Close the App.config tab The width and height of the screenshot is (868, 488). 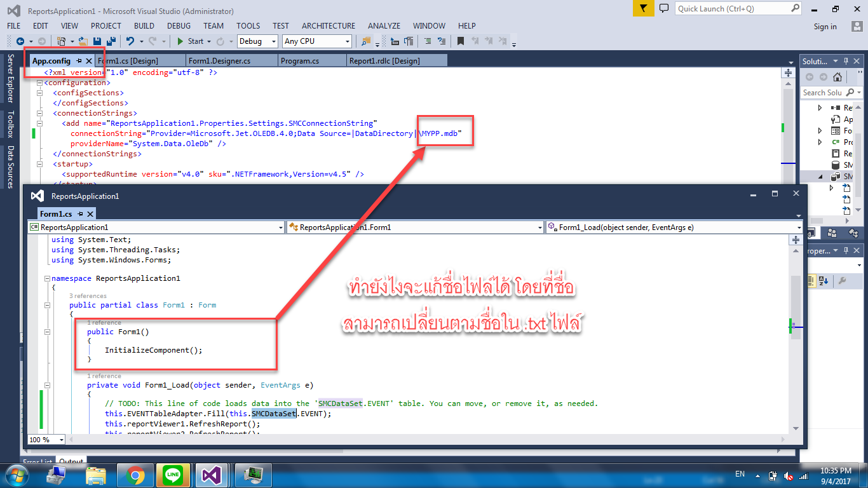89,61
